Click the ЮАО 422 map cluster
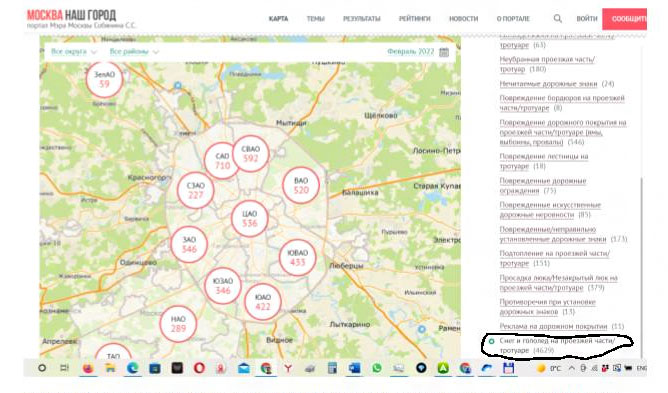 click(x=263, y=302)
